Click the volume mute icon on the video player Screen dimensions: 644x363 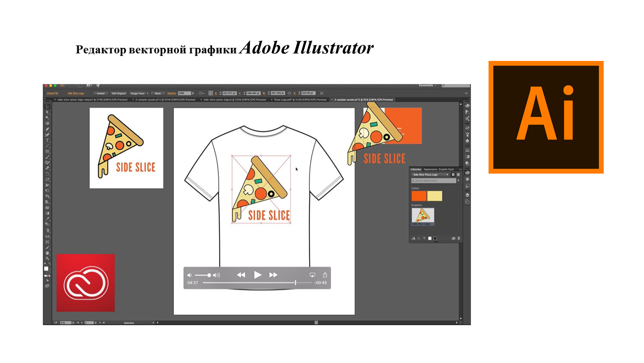click(x=189, y=275)
